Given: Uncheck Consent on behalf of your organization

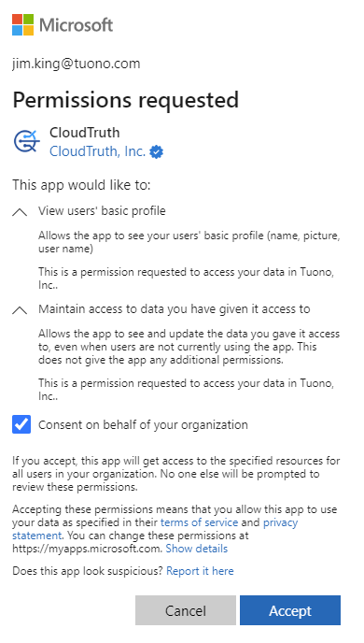Looking at the screenshot, I should coord(21,424).
